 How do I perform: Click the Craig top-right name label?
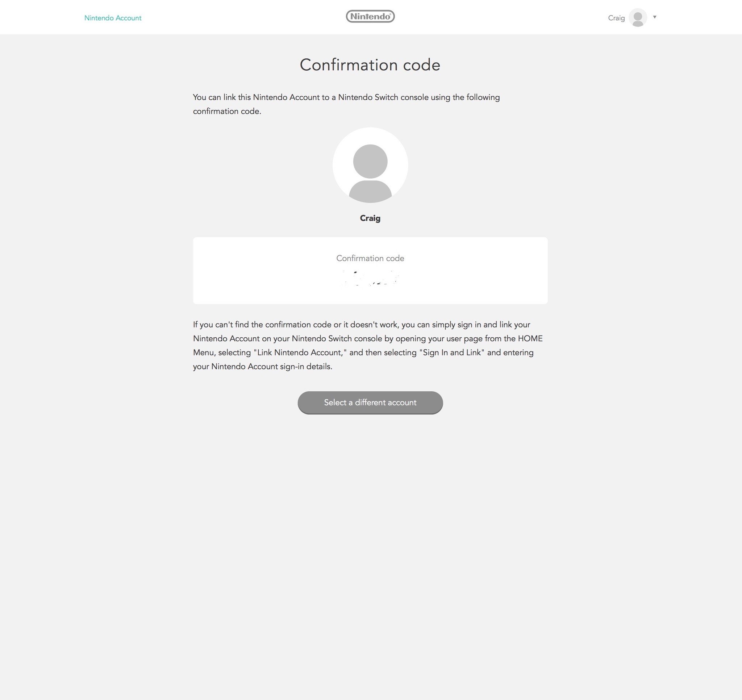616,18
